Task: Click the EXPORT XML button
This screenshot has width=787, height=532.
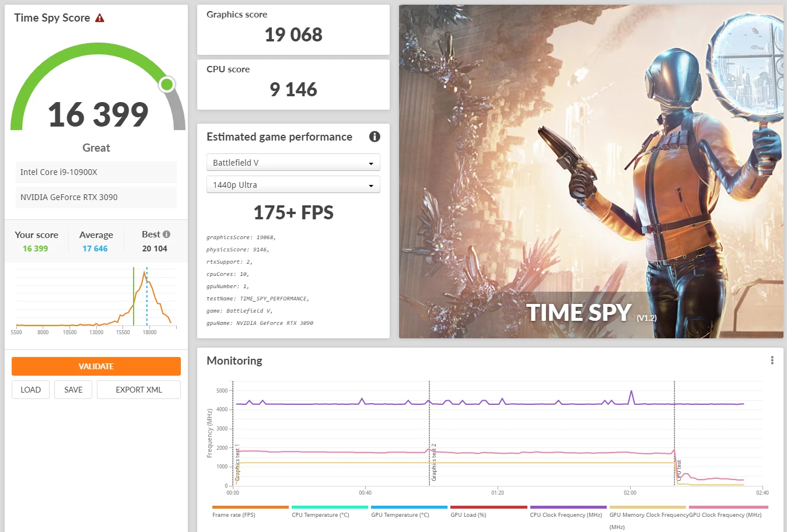Action: tap(139, 390)
